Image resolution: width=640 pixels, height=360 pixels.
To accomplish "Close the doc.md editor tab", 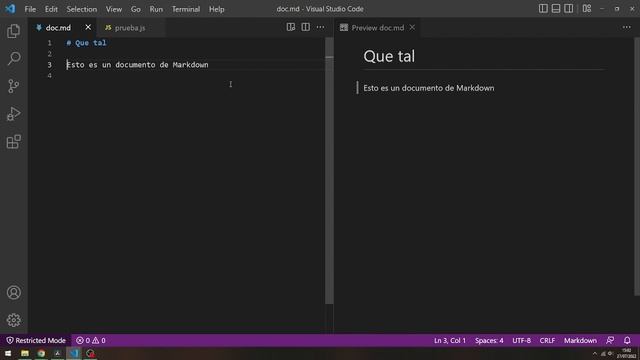I will tap(88, 27).
